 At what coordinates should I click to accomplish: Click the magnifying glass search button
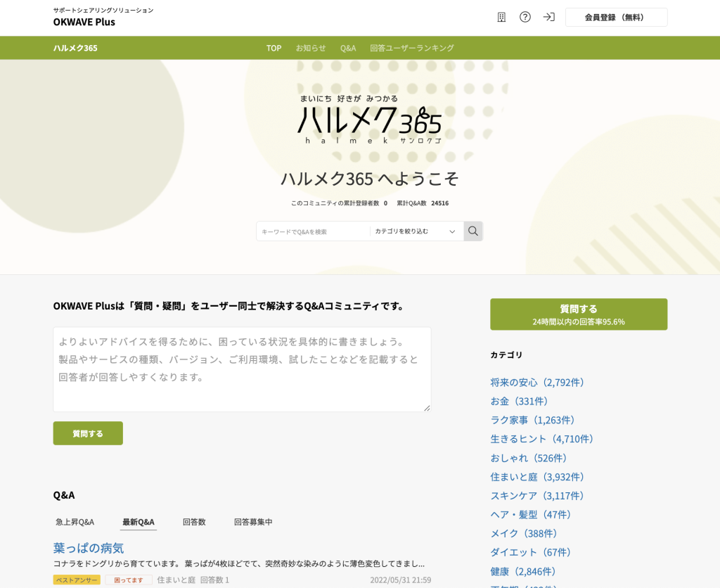473,231
